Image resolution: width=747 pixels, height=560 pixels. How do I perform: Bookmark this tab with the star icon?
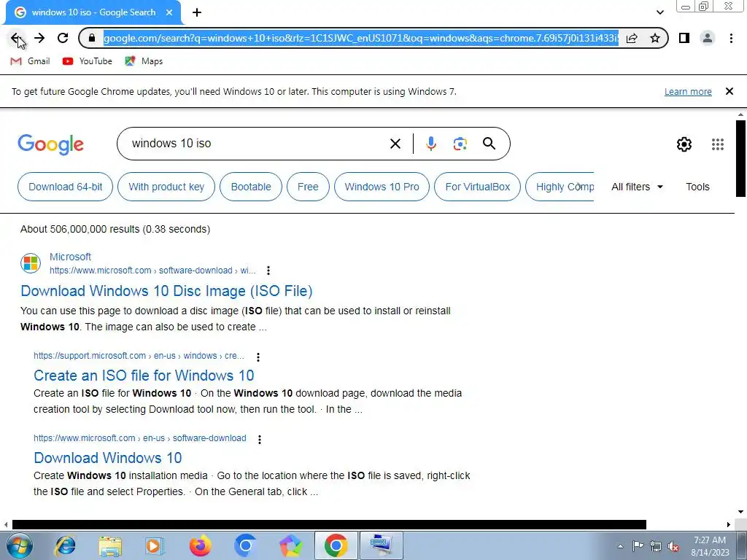pyautogui.click(x=655, y=38)
